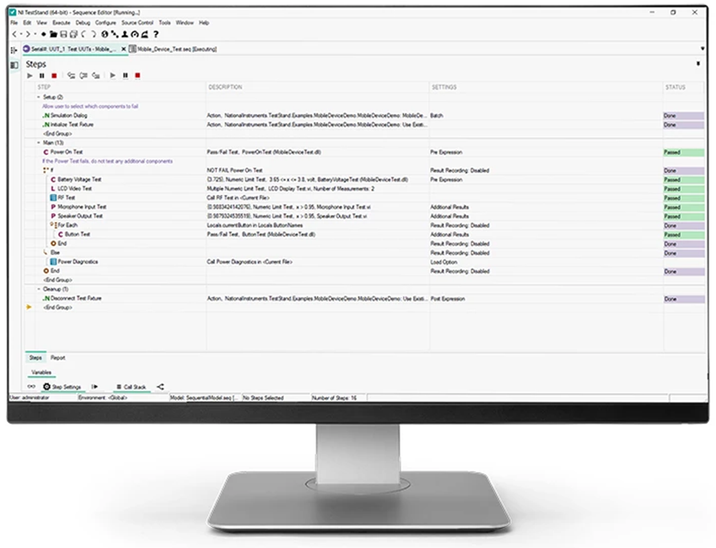Screen dimensions: 716x548
Task: Open the forward-history dropdown arrow
Action: (35, 34)
